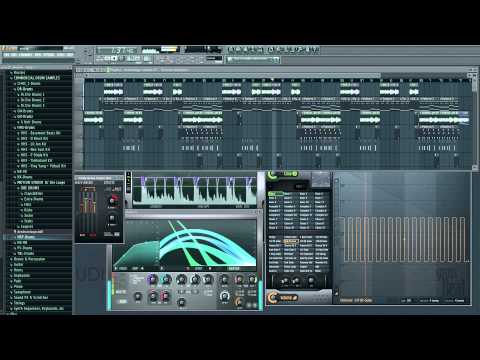Open the EDIT menu in the menu bar
Image resolution: width=480 pixels, height=360 pixels.
pyautogui.click(x=14, y=55)
